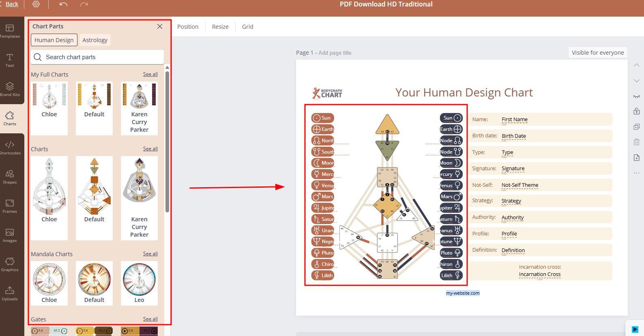Add a new page with the page-plus icon

[x=636, y=157]
